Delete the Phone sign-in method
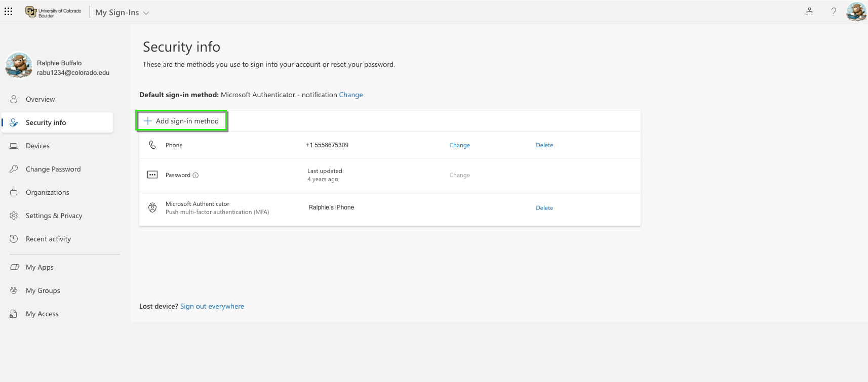Viewport: 868px width, 382px height. [x=544, y=145]
